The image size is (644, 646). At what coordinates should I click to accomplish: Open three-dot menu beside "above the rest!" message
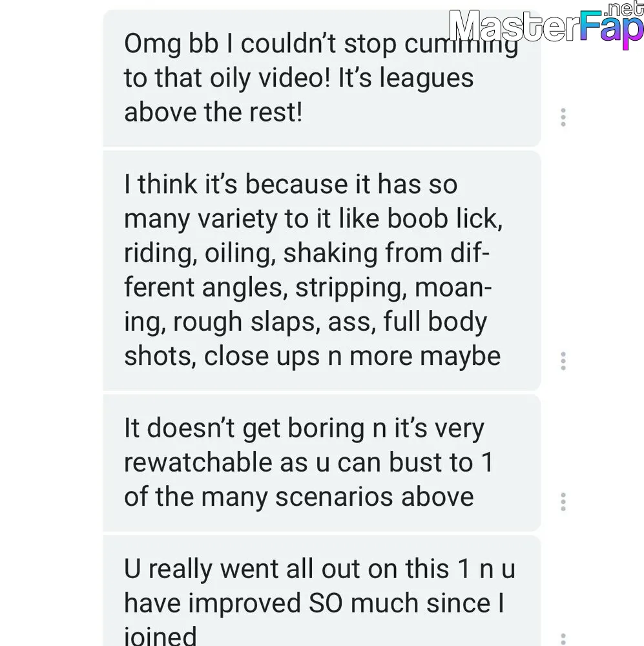563,118
